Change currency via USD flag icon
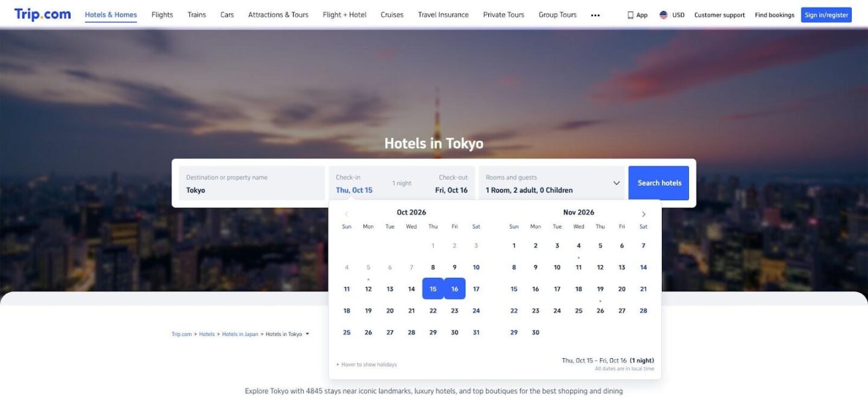The height and width of the screenshot is (407, 868). click(664, 15)
